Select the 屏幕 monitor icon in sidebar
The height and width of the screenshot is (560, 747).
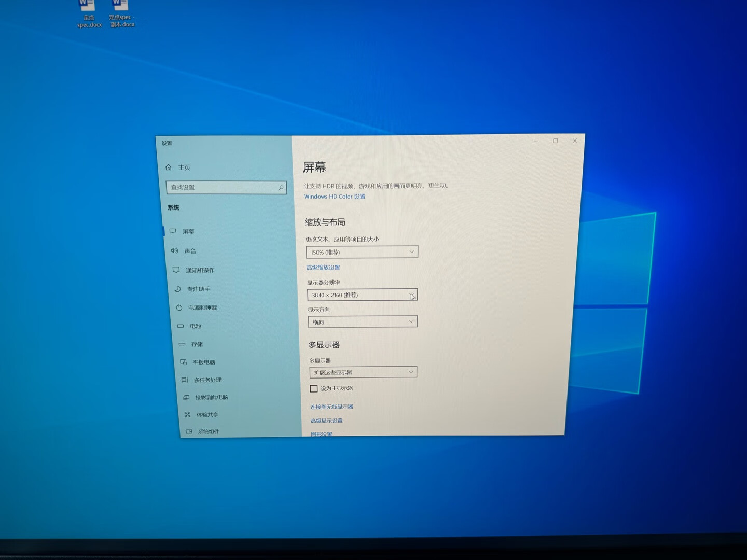point(173,231)
